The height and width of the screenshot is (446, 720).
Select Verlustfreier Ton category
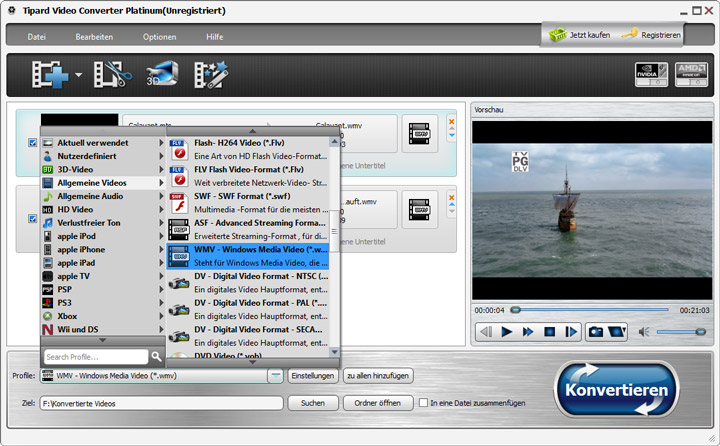click(x=103, y=223)
